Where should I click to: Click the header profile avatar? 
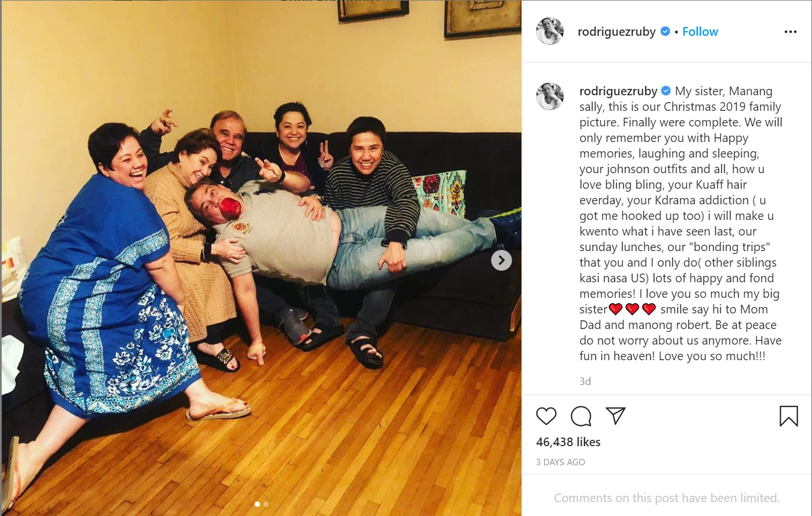pyautogui.click(x=550, y=31)
